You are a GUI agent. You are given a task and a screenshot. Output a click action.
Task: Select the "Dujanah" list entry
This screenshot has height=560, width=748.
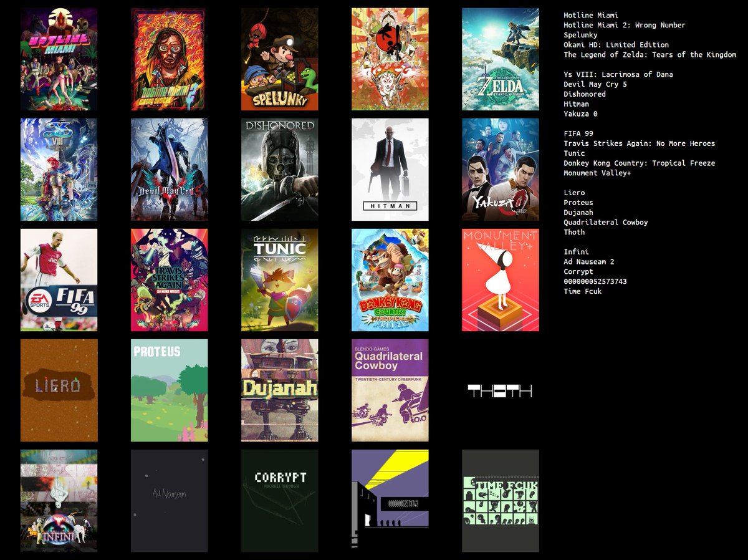[578, 213]
